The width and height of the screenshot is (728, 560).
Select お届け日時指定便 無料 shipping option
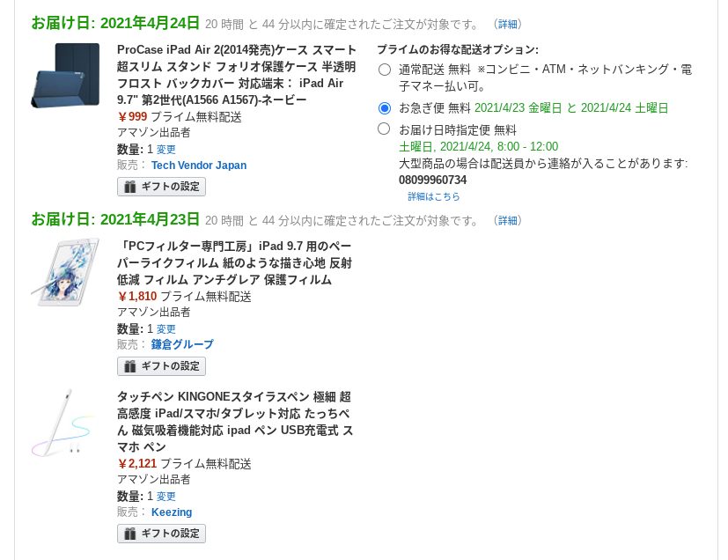[x=384, y=129]
